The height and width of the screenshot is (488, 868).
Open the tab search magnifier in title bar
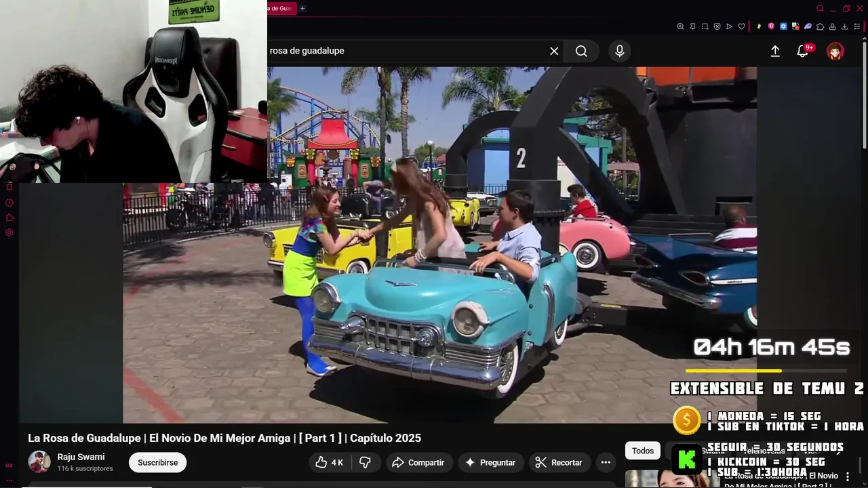point(820,8)
